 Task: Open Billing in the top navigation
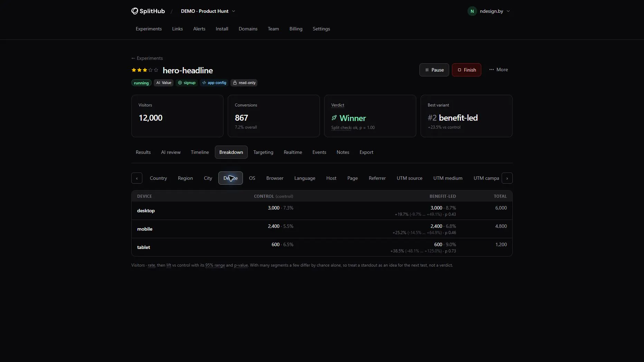pos(296,29)
